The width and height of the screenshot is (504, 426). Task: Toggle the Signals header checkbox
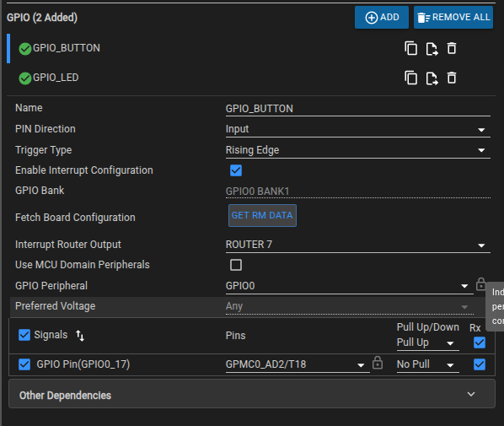24,335
